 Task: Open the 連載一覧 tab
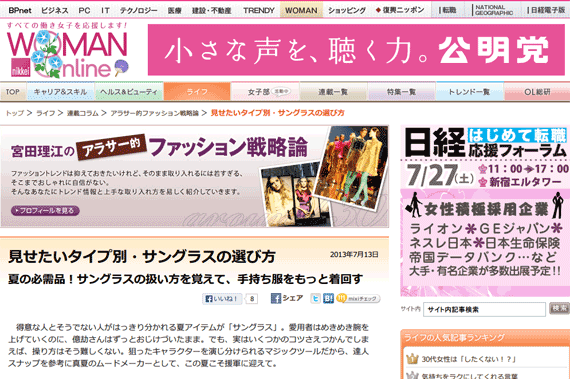(x=333, y=92)
